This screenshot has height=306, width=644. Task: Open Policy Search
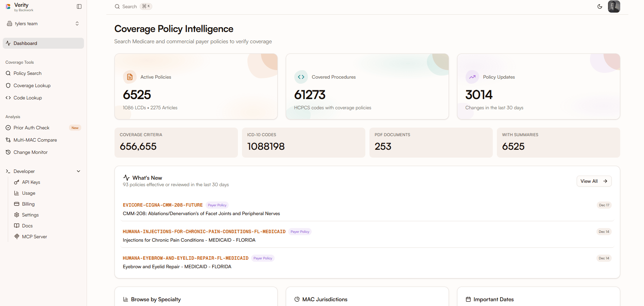pyautogui.click(x=43, y=73)
